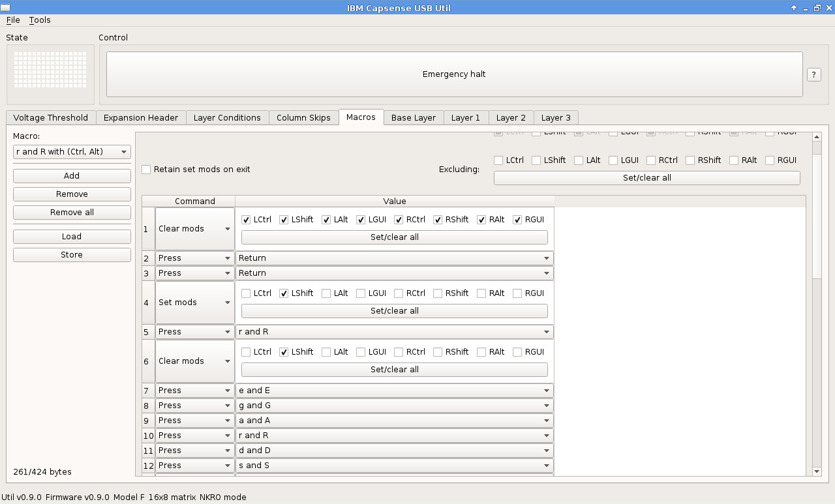835x504 pixels.
Task: Click the question mark help button
Action: tap(813, 74)
